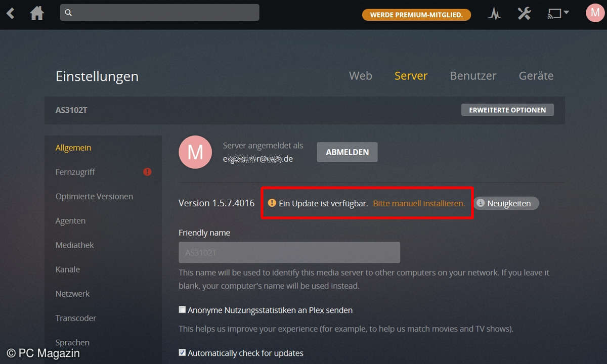The width and height of the screenshot is (607, 364).
Task: Switch to the Server settings tab
Action: tap(411, 76)
